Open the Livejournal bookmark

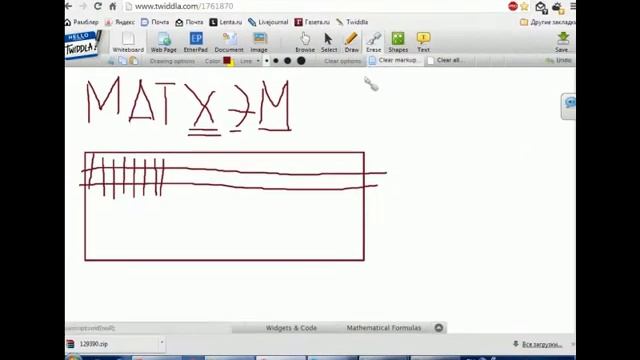(268, 22)
